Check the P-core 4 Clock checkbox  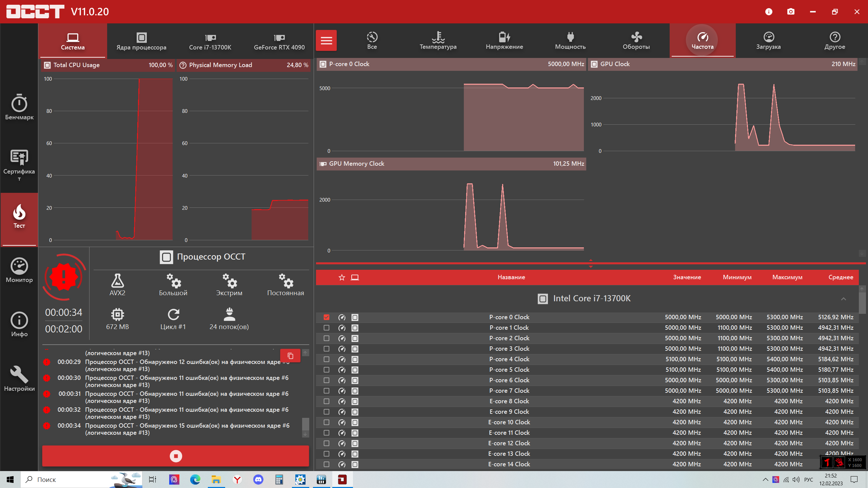327,359
